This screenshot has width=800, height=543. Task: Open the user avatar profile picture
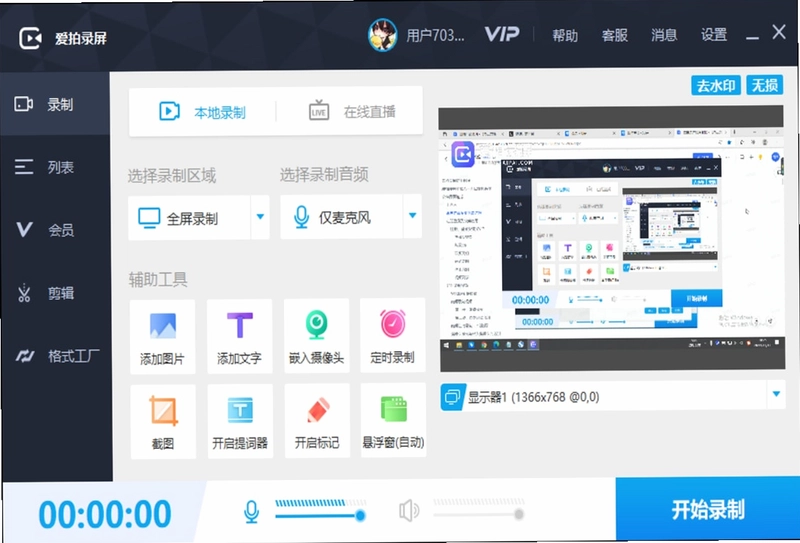383,35
